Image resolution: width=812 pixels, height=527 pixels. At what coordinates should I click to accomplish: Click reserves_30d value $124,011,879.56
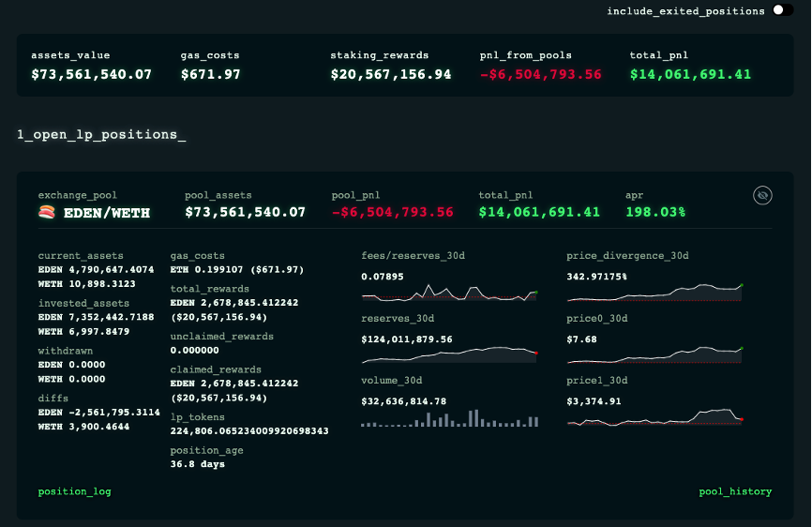407,339
